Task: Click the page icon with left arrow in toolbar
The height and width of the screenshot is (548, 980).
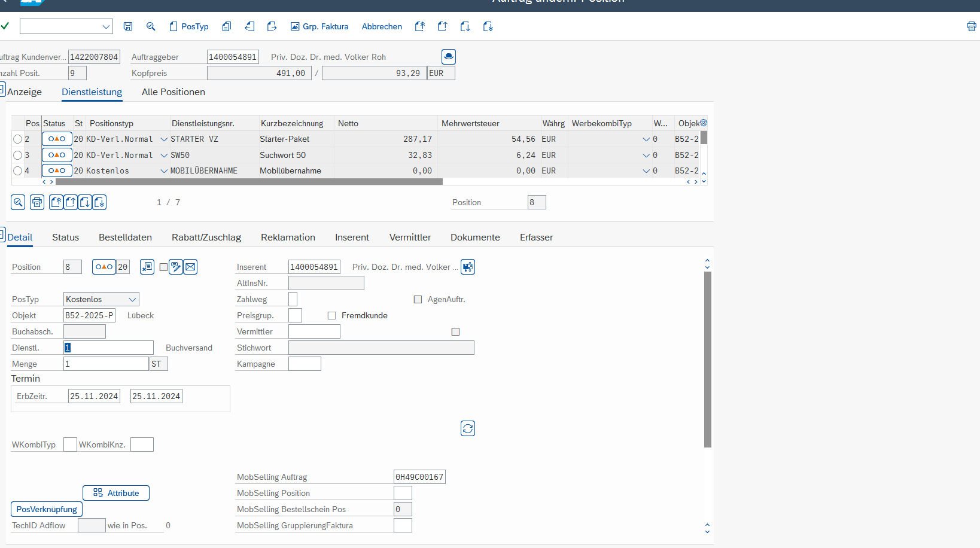Action: [249, 26]
